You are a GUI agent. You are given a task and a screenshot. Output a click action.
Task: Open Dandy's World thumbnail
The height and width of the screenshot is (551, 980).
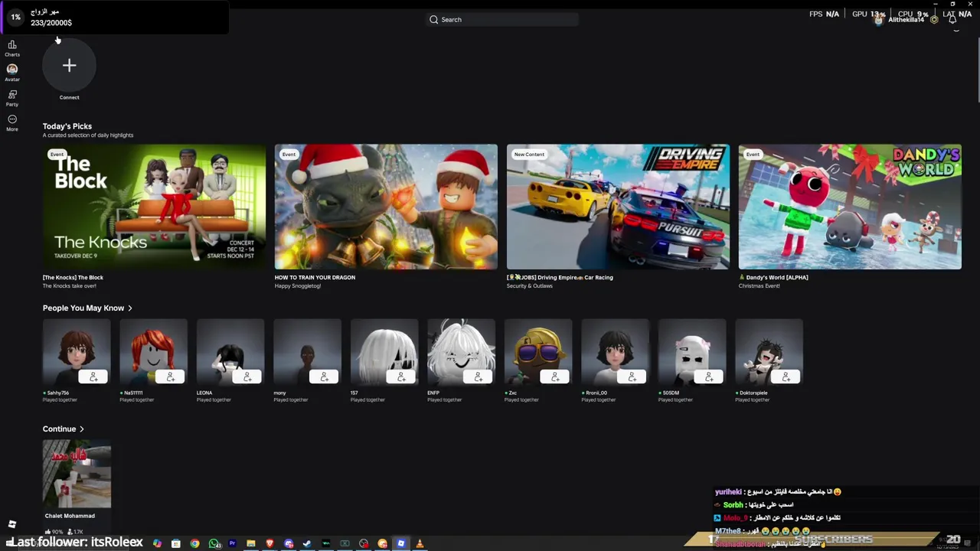[850, 207]
